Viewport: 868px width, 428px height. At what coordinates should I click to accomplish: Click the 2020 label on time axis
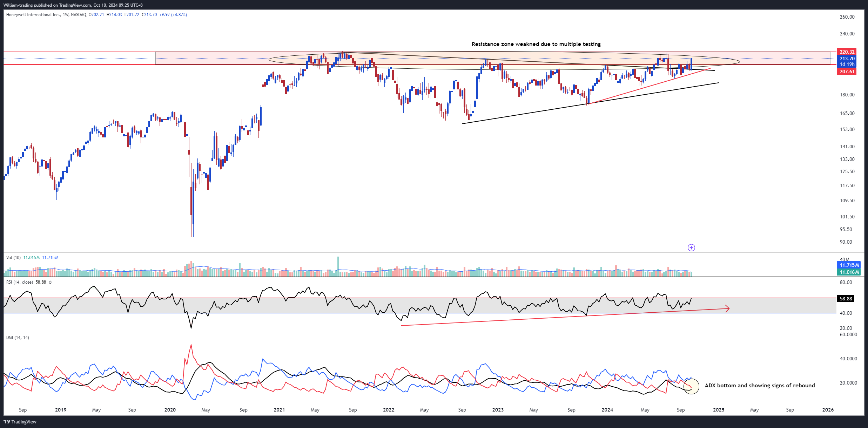[170, 410]
